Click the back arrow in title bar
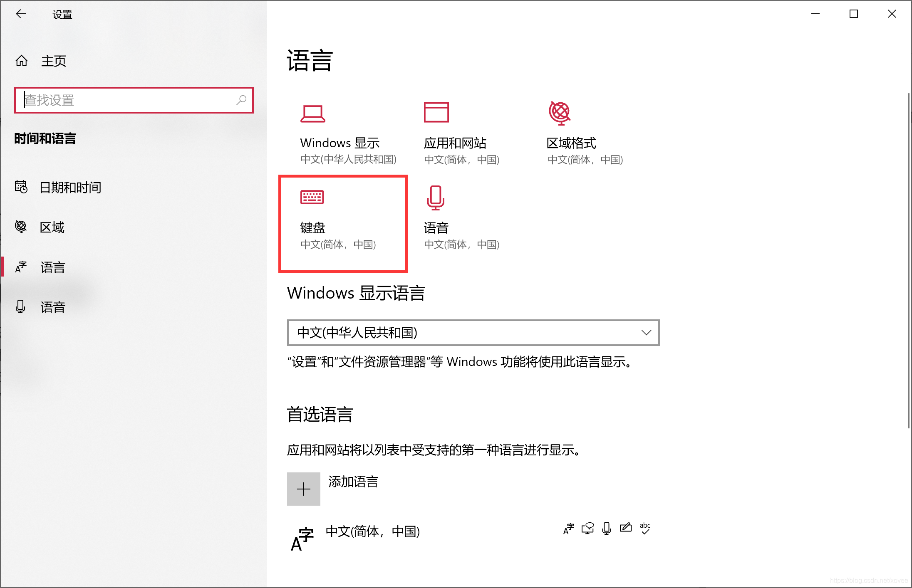Image resolution: width=912 pixels, height=588 pixels. tap(21, 14)
